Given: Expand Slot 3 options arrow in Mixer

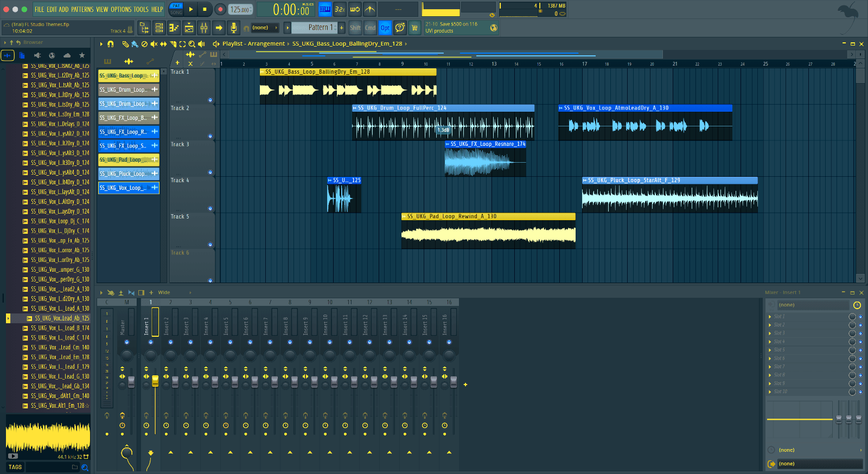Looking at the screenshot, I should click(x=770, y=333).
